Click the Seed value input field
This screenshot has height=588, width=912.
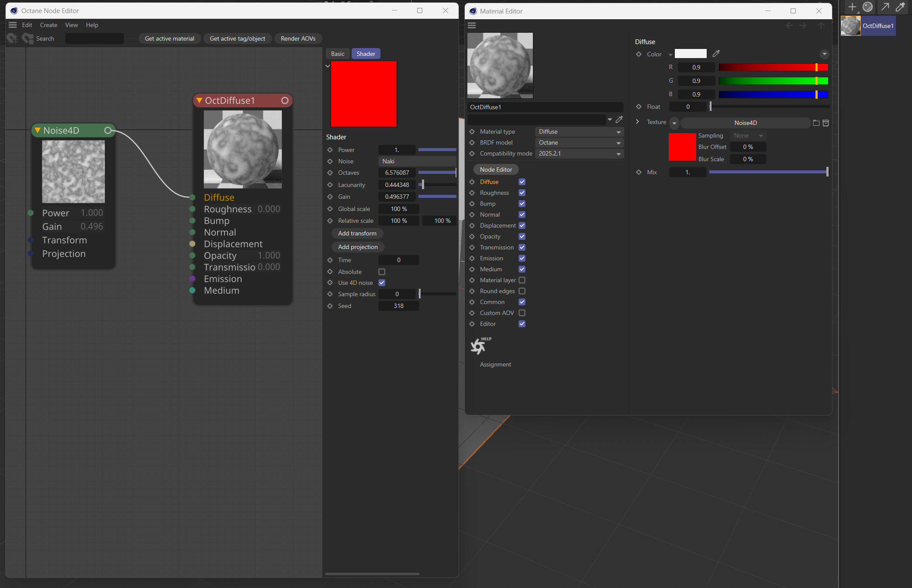(398, 306)
